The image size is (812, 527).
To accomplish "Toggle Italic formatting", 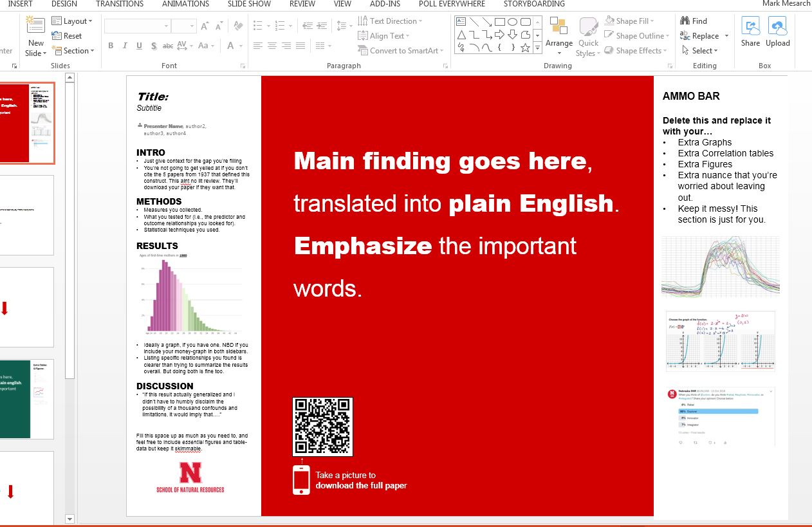I will pyautogui.click(x=125, y=46).
